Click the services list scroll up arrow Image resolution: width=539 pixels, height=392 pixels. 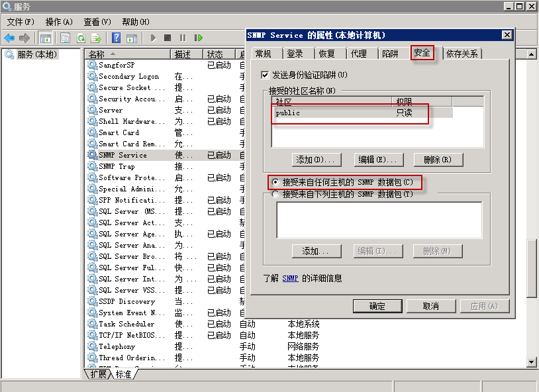coord(532,54)
